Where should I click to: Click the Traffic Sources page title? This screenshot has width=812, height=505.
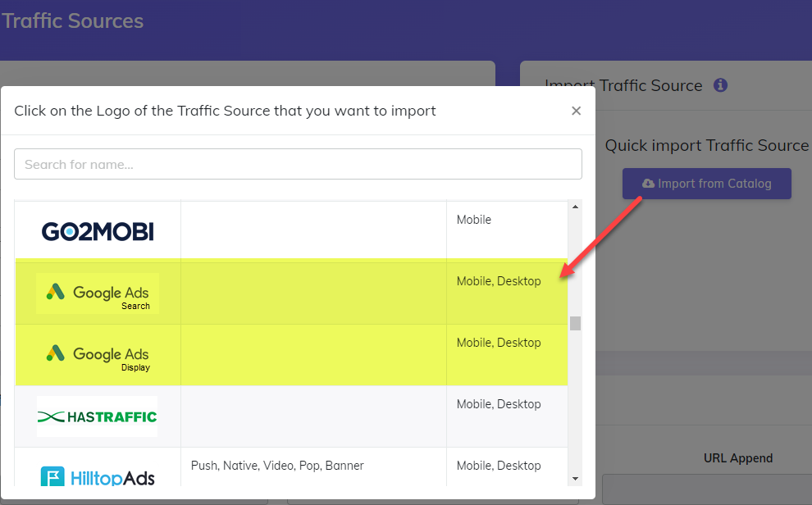coord(72,20)
